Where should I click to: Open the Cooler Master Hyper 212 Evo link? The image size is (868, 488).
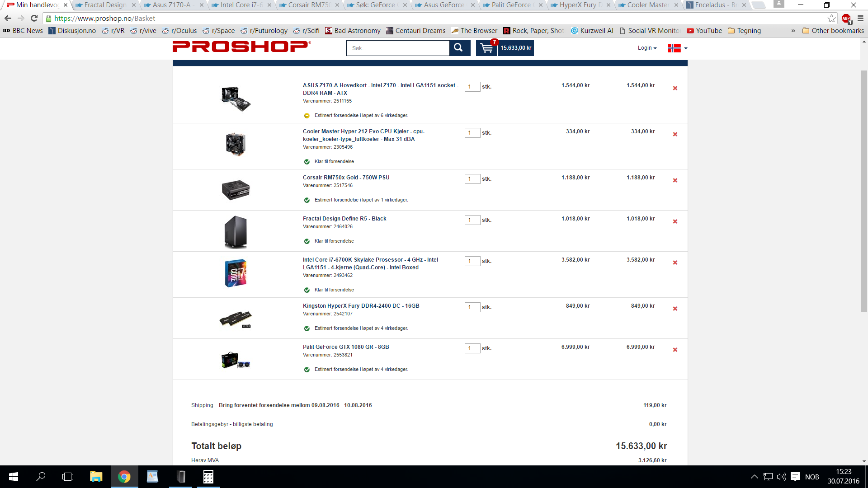(x=363, y=135)
